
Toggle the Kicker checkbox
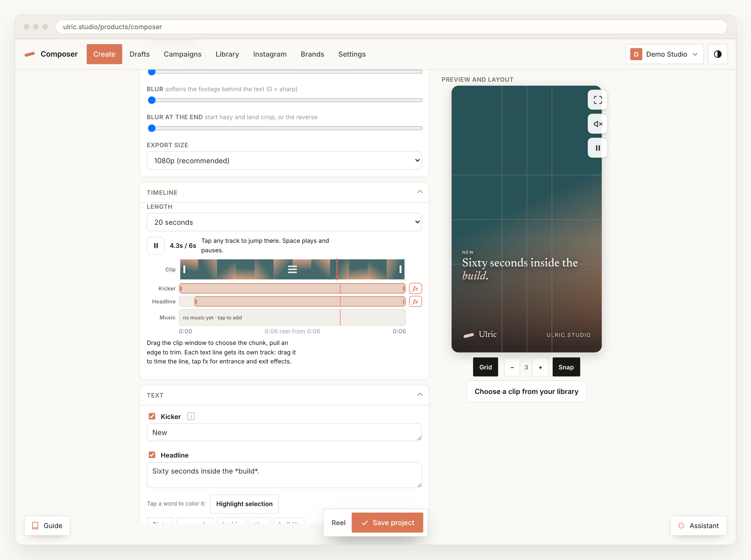[152, 416]
